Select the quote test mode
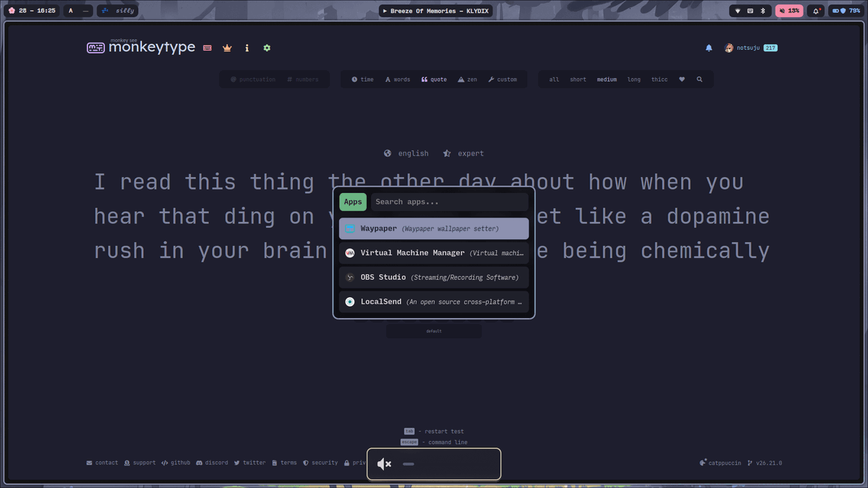This screenshot has height=488, width=868. pyautogui.click(x=434, y=80)
